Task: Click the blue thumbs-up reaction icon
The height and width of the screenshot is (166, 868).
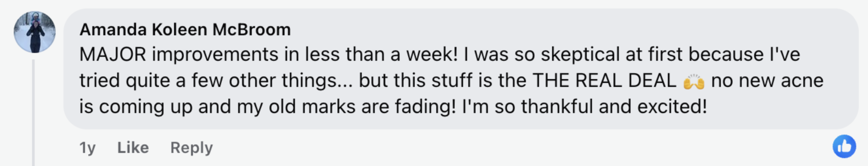Action: (x=844, y=146)
